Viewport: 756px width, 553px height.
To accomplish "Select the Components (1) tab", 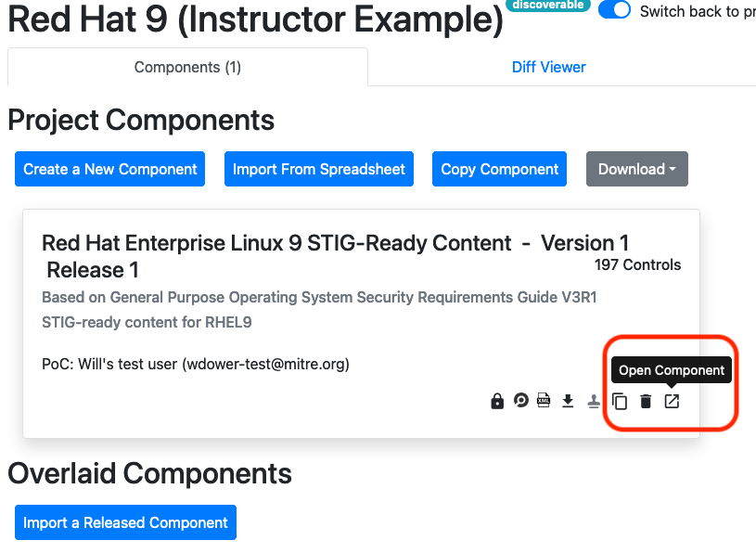I will pos(186,67).
